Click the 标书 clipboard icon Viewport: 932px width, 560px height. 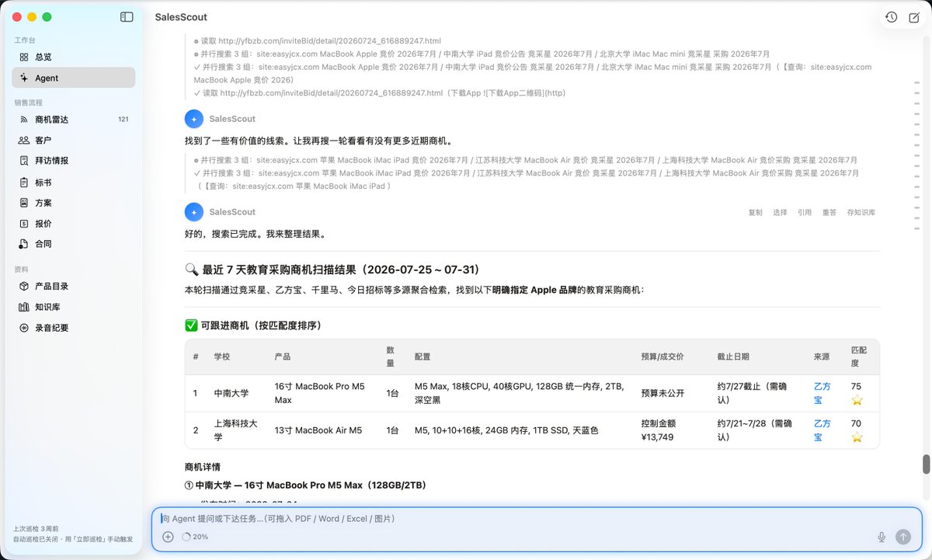click(x=24, y=183)
